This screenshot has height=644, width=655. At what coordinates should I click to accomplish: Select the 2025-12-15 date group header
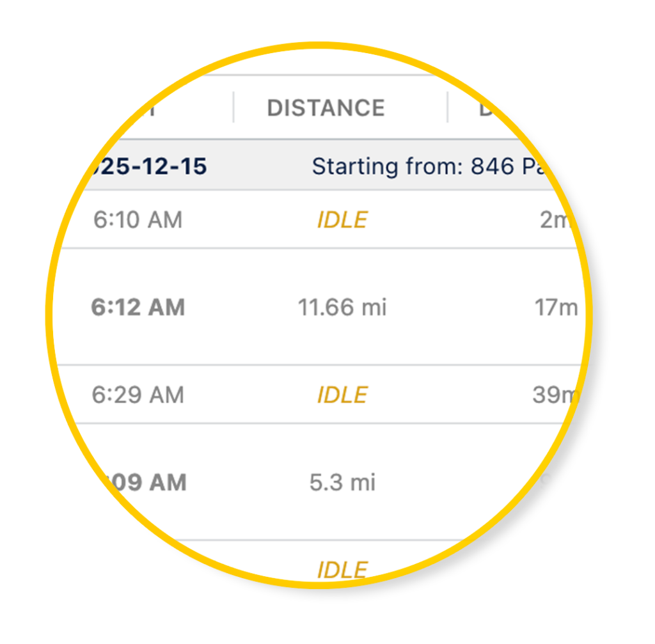(147, 167)
